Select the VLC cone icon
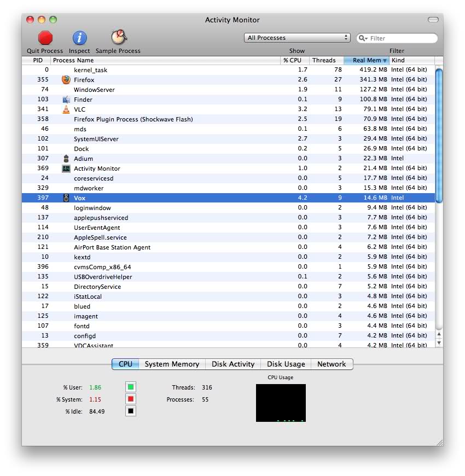This screenshot has width=465, height=476. 66,109
